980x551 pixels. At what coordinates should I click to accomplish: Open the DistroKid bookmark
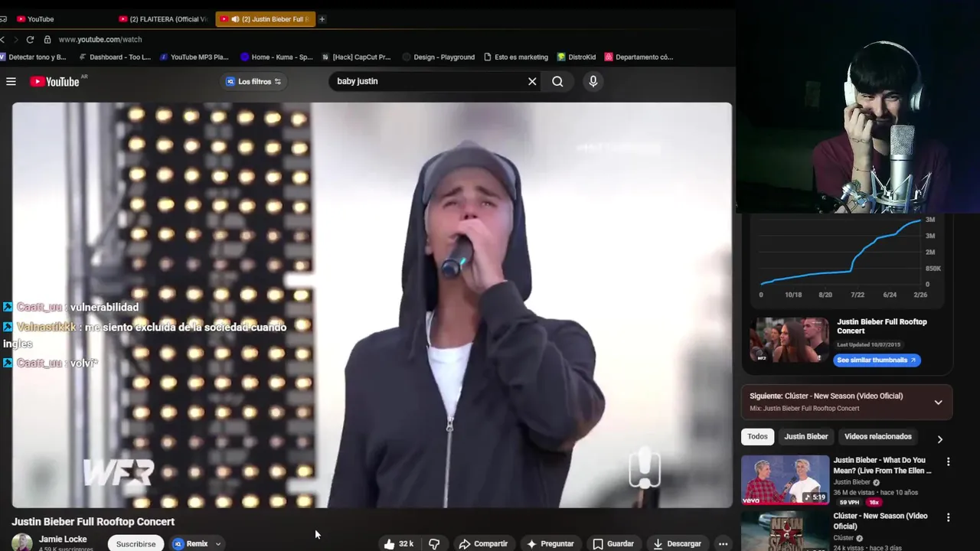coord(577,57)
